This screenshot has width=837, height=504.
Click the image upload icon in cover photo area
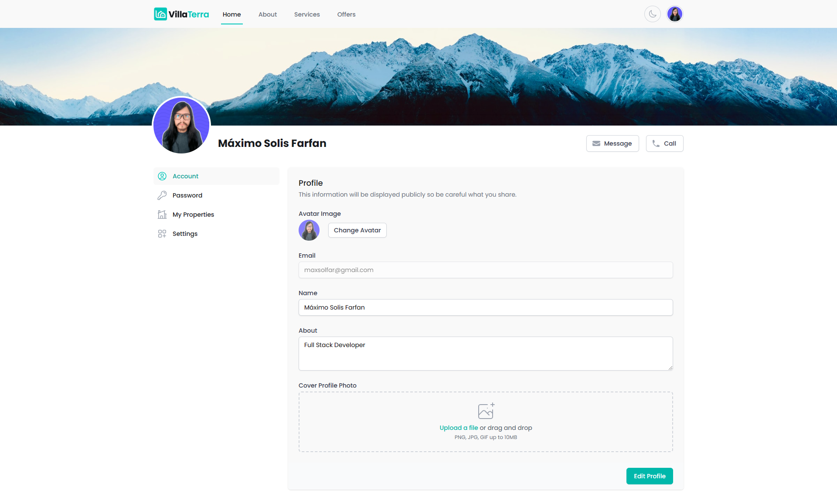(x=487, y=411)
